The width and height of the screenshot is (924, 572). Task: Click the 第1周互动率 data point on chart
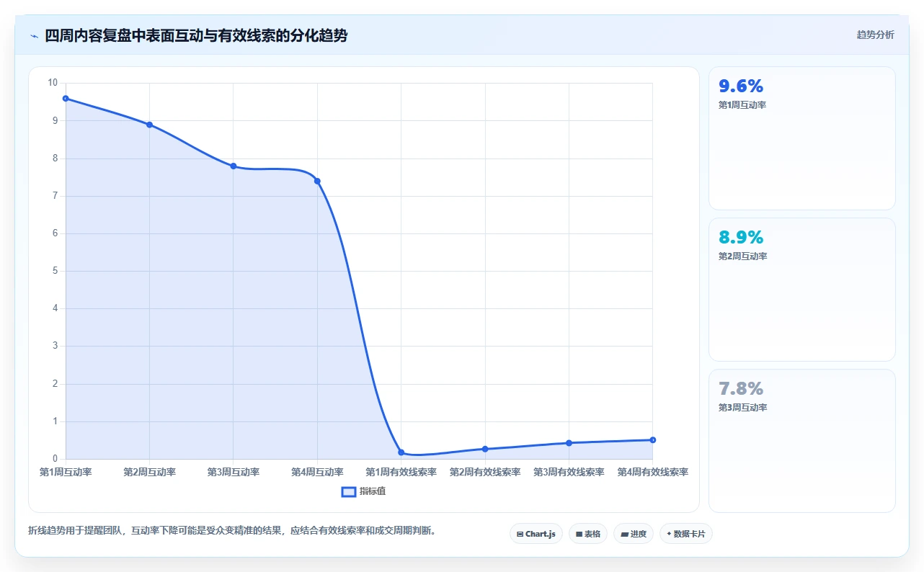(x=66, y=98)
